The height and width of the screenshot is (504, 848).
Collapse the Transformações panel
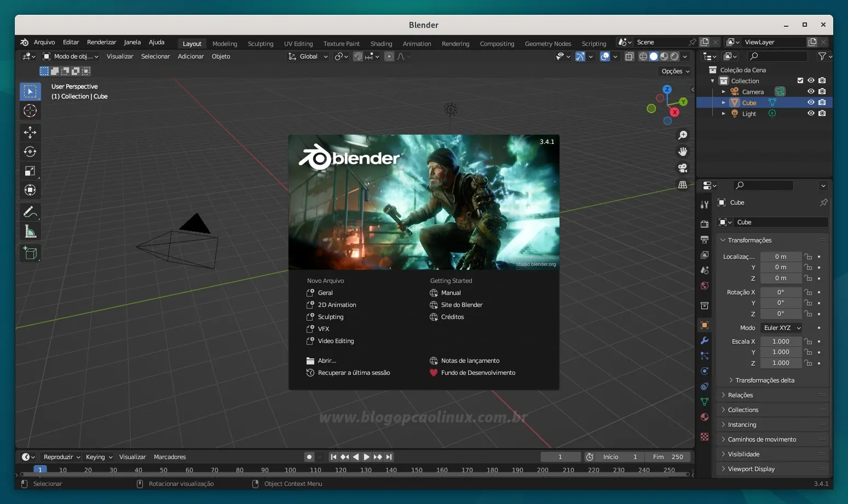tap(773, 240)
